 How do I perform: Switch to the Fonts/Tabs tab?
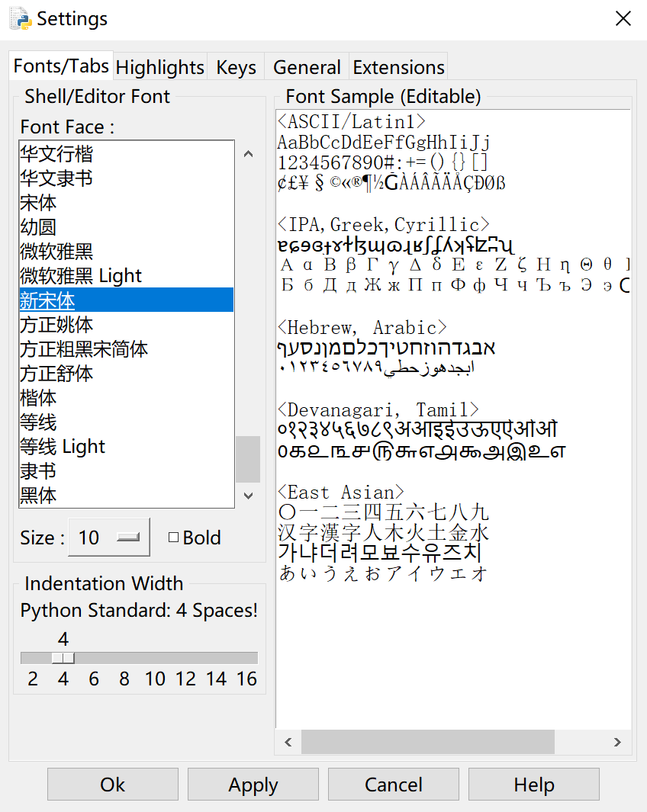[x=61, y=66]
